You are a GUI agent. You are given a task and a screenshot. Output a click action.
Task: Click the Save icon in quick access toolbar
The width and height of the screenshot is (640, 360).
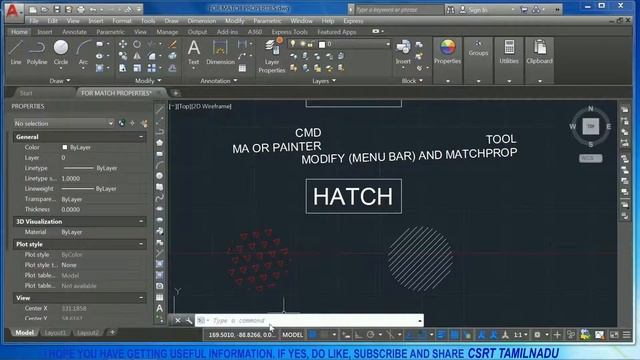click(x=57, y=9)
